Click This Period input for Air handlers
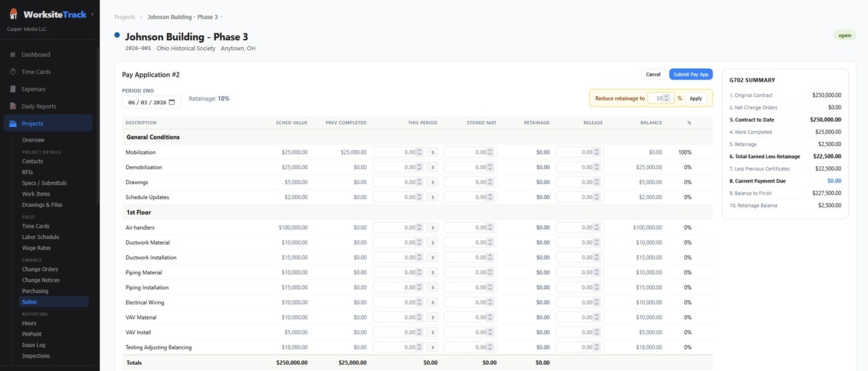 pyautogui.click(x=399, y=228)
